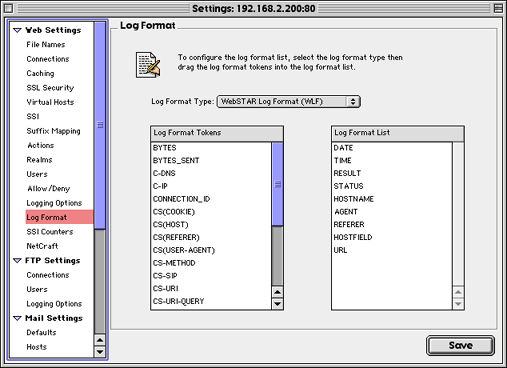Select the C-IP token
This screenshot has width=507, height=368.
(160, 186)
